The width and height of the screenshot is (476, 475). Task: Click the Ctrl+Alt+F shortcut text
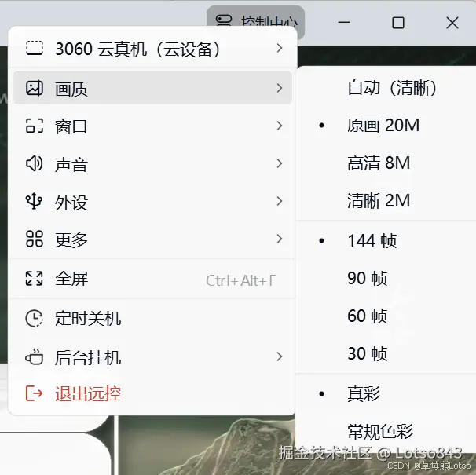[x=240, y=280]
